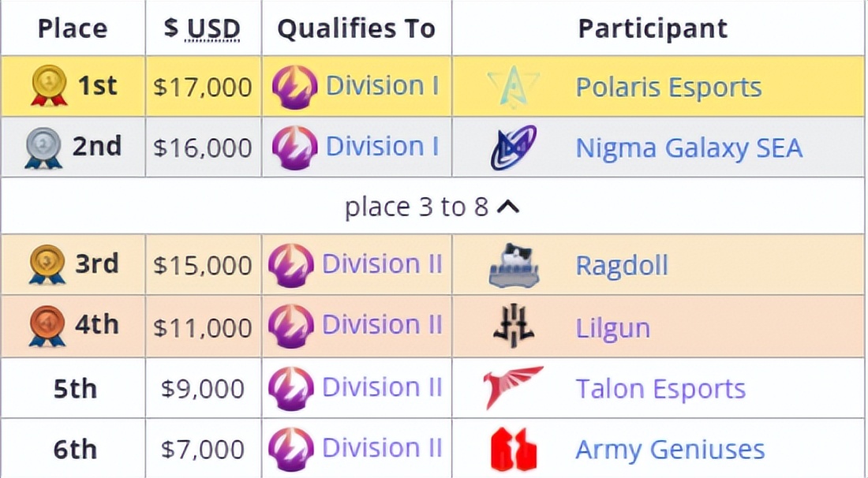Click the Division II icon in Army Geniuses' row
This screenshot has width=868, height=478.
pyautogui.click(x=292, y=448)
